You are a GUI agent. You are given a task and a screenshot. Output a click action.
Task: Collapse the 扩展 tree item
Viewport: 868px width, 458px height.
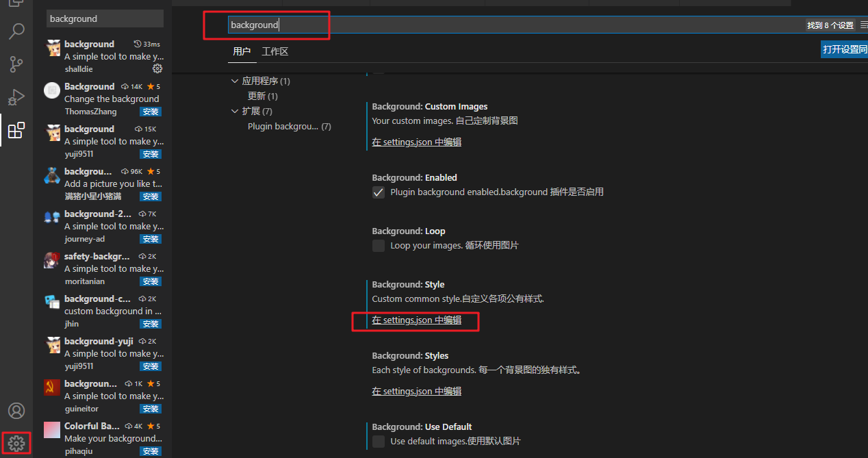coord(235,110)
